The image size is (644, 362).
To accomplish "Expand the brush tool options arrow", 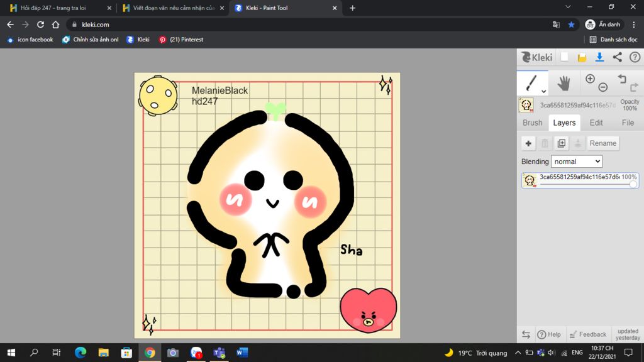I will tap(543, 91).
